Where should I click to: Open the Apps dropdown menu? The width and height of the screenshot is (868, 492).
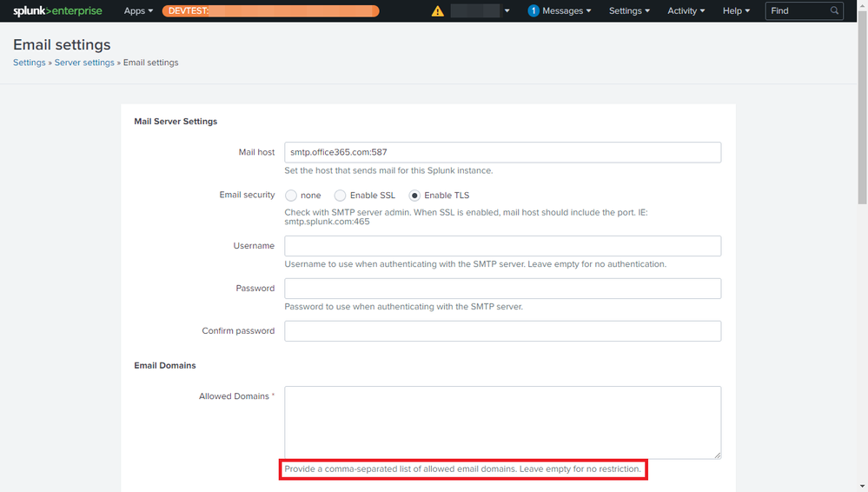click(138, 11)
